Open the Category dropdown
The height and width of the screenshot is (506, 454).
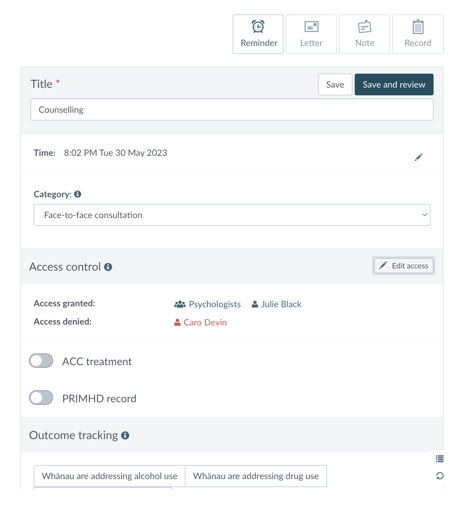[x=232, y=215]
